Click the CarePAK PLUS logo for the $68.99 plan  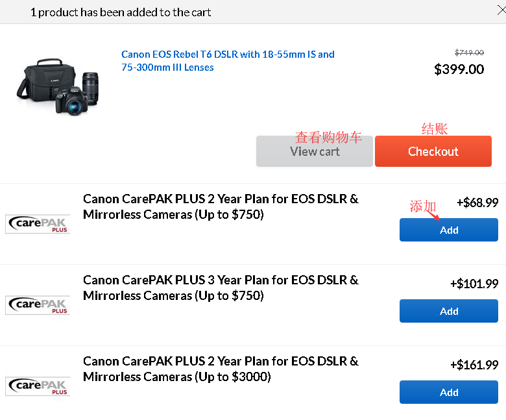coord(38,224)
